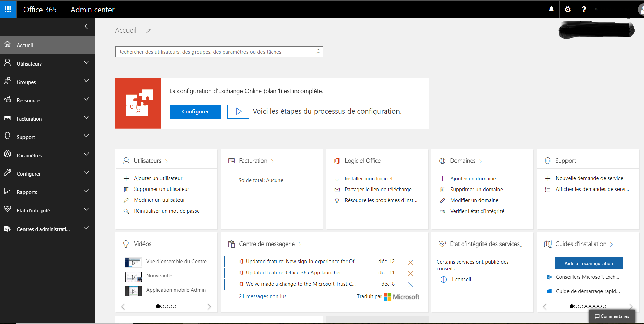The height and width of the screenshot is (324, 644).
Task: Open Nouveautés video thumbnail
Action: click(134, 277)
